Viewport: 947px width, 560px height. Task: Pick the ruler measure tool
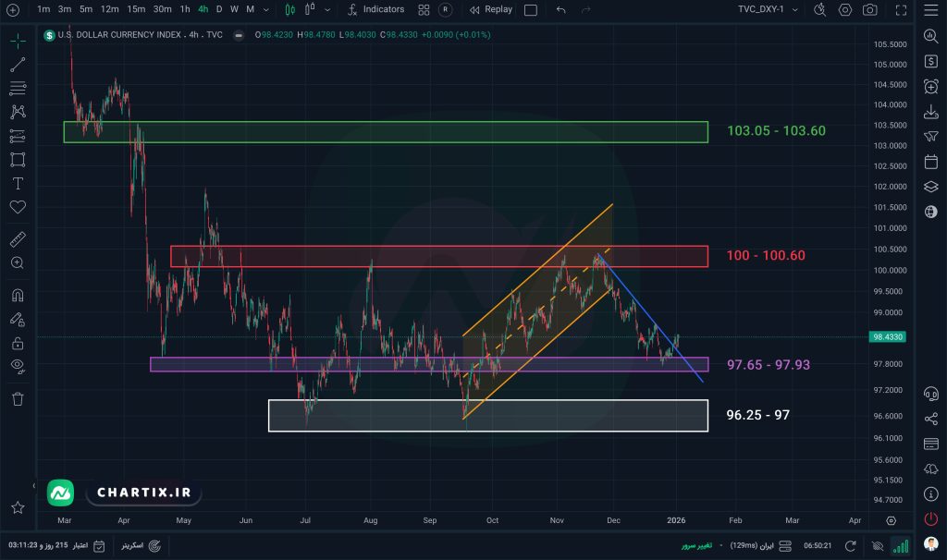coord(18,239)
